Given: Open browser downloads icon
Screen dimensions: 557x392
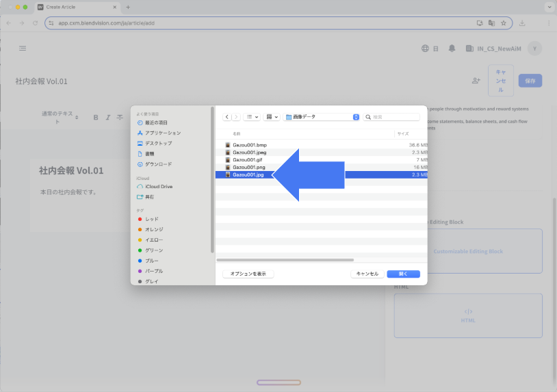Looking at the screenshot, I should [522, 23].
